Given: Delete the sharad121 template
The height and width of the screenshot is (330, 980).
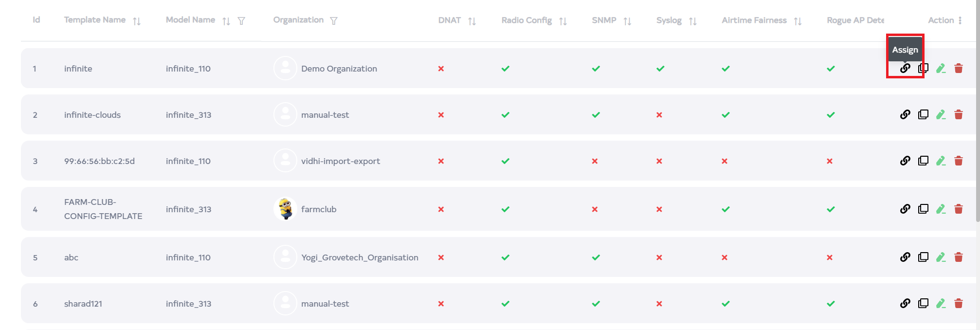Looking at the screenshot, I should (958, 304).
